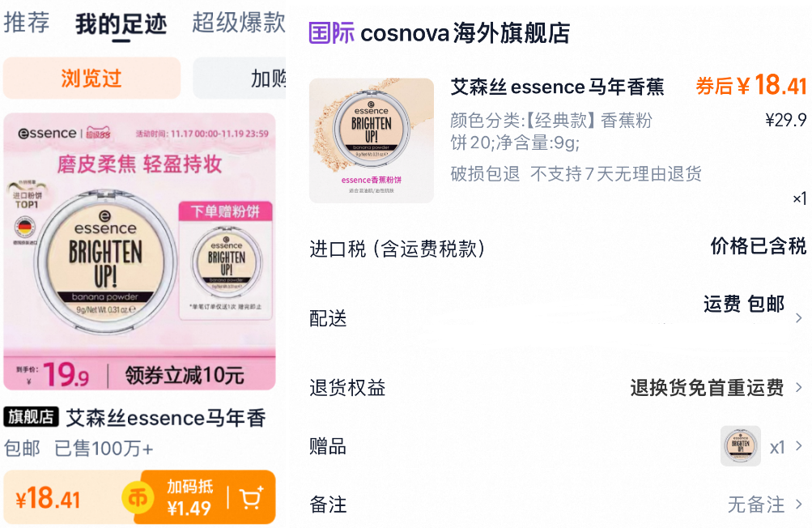Select the 我的足迹 tab

tap(121, 24)
